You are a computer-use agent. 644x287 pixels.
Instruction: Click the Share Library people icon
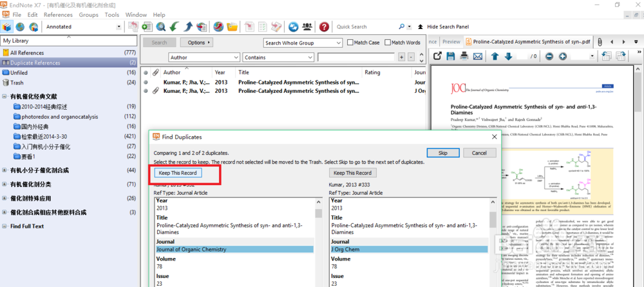307,26
